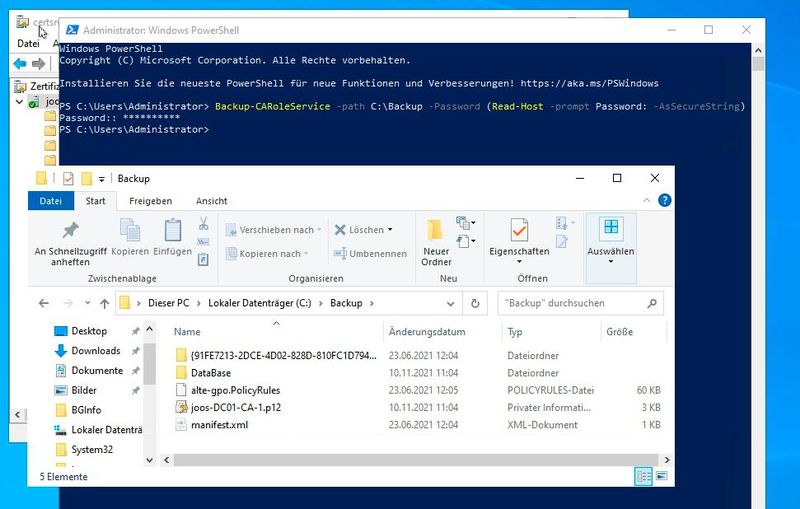Click the blue help question mark icon

(x=664, y=200)
